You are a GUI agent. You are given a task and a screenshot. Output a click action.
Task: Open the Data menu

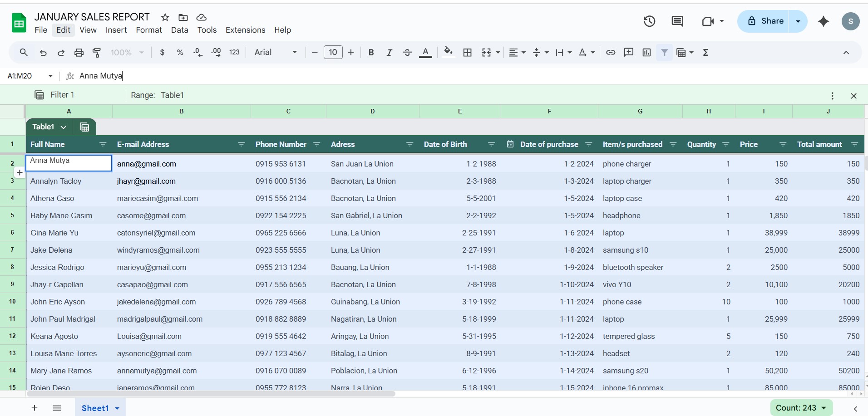click(x=180, y=30)
